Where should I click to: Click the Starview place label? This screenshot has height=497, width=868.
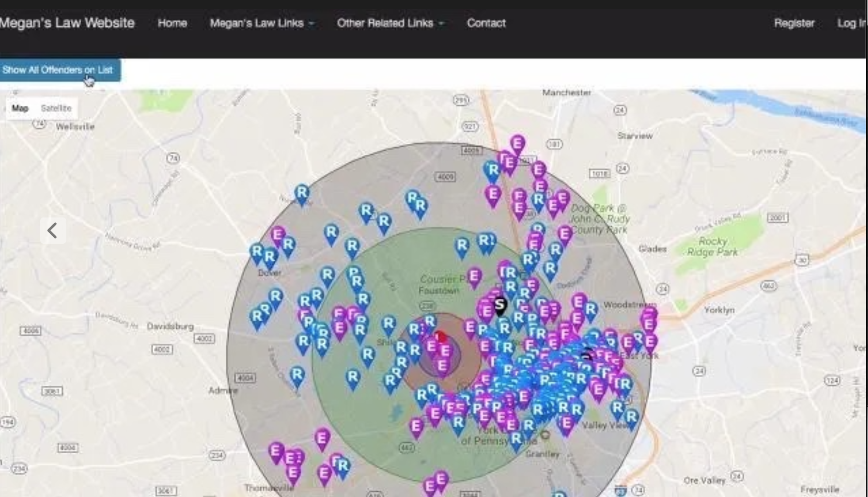[x=635, y=136]
